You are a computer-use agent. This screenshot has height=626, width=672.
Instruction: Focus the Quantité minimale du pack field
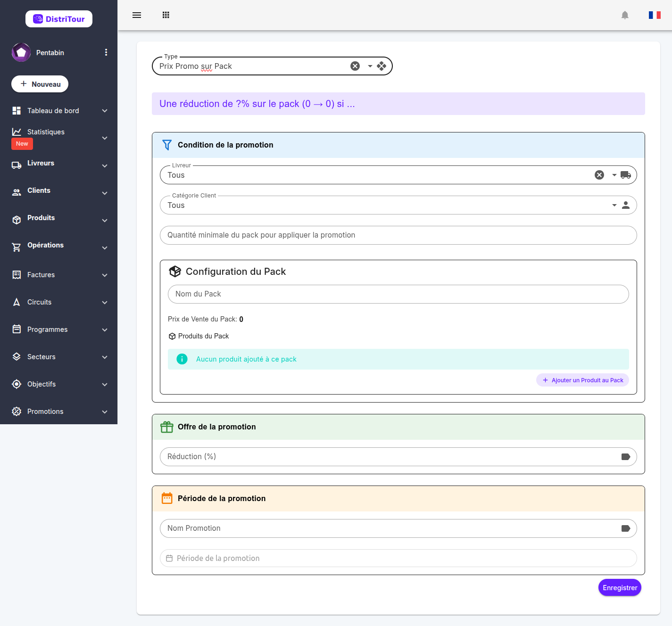coord(398,235)
